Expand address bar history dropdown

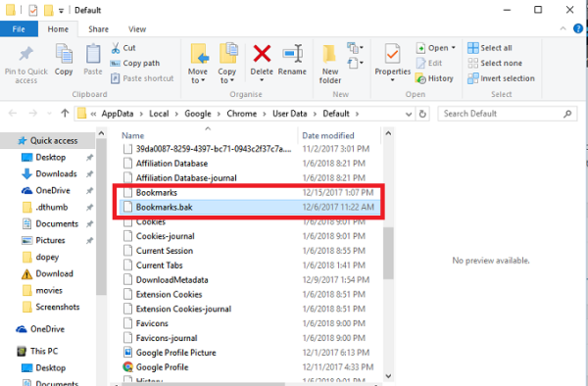(409, 114)
